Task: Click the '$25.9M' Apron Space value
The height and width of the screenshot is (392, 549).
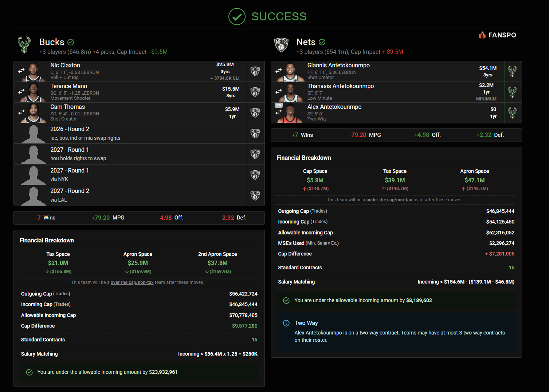Action: 138,263
